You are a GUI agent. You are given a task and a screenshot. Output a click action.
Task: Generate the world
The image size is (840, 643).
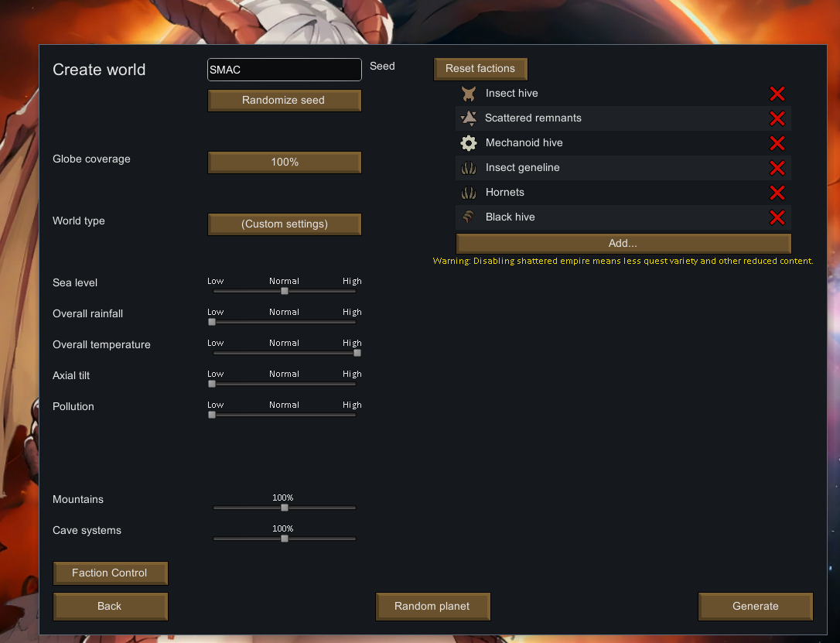point(756,606)
